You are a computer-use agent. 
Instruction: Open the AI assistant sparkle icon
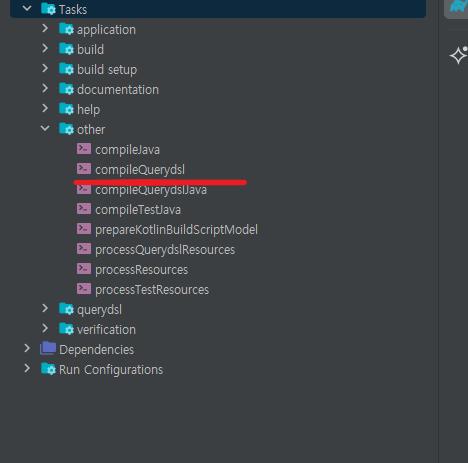coord(459,55)
